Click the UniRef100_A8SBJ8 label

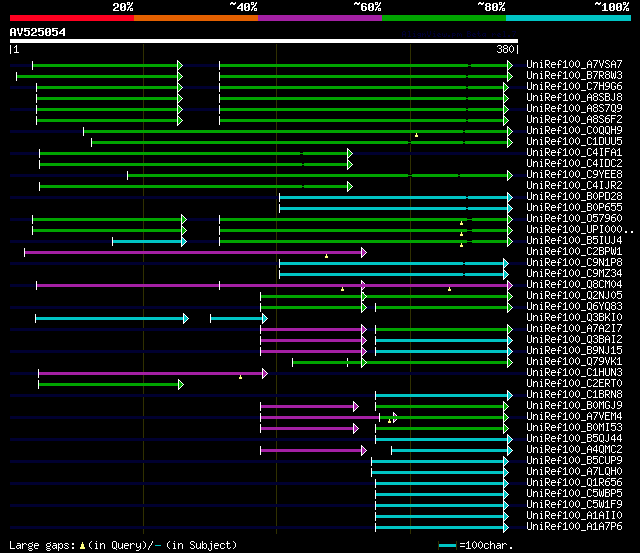click(574, 98)
